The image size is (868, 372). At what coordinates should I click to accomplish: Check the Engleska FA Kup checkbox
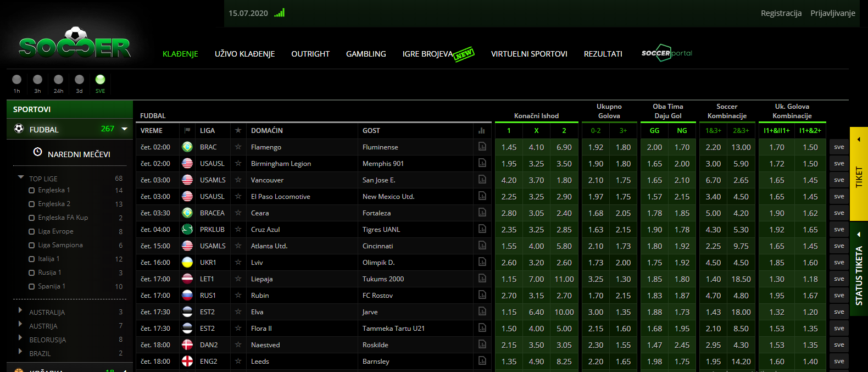pos(31,218)
